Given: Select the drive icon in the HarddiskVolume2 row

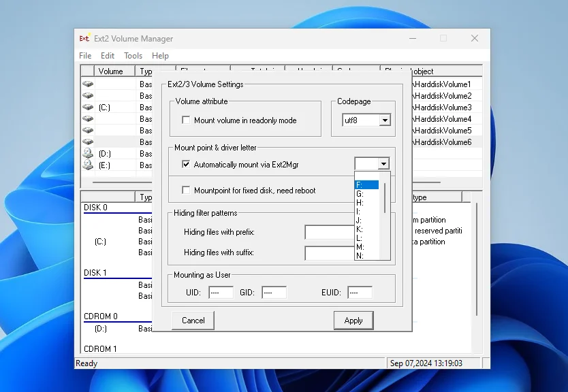Looking at the screenshot, I should click(88, 96).
